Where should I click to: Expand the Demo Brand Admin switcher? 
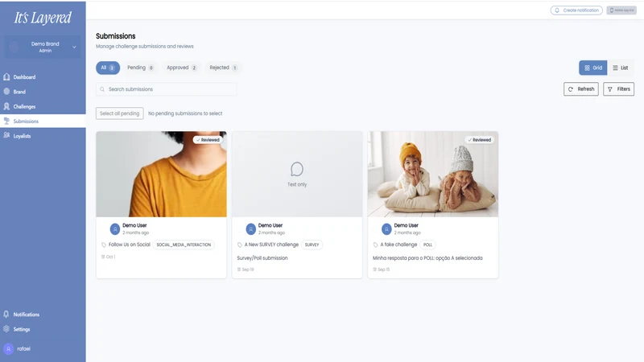[x=43, y=47]
